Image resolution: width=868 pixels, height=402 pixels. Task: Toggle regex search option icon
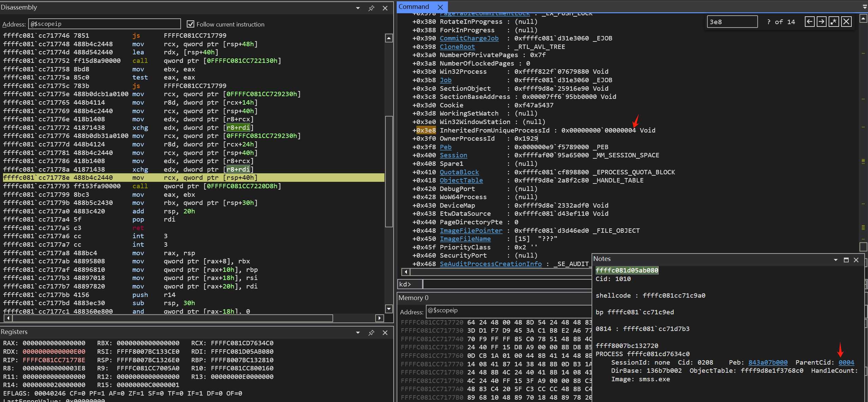(834, 22)
